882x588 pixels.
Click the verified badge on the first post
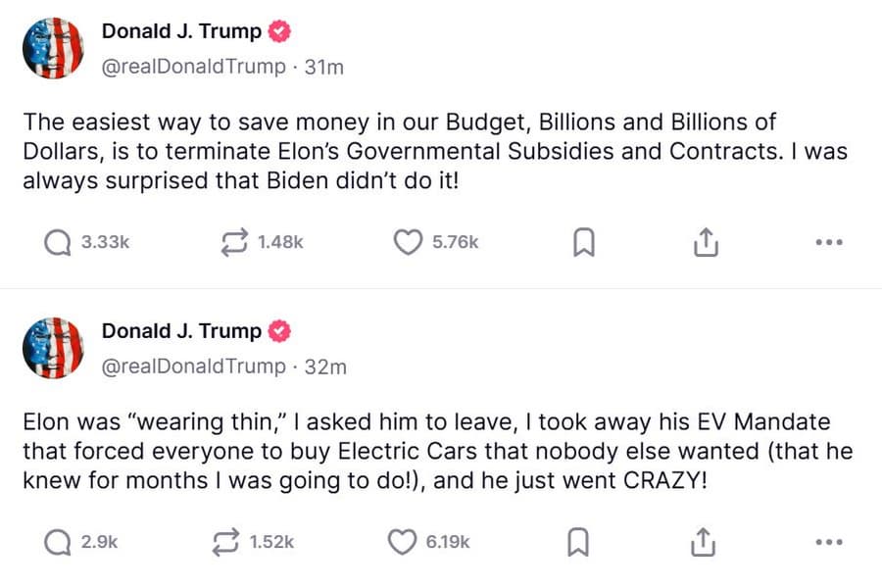coord(279,31)
